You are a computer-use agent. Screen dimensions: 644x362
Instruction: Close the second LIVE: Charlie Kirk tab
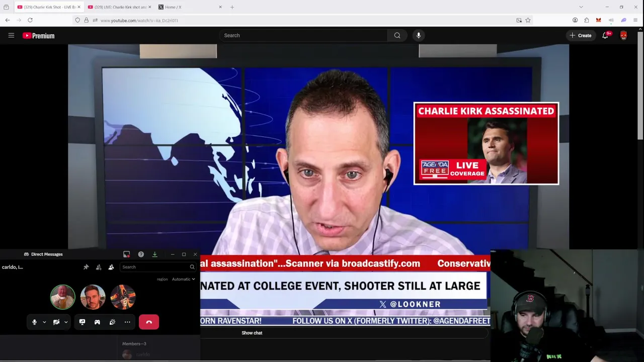(x=149, y=7)
